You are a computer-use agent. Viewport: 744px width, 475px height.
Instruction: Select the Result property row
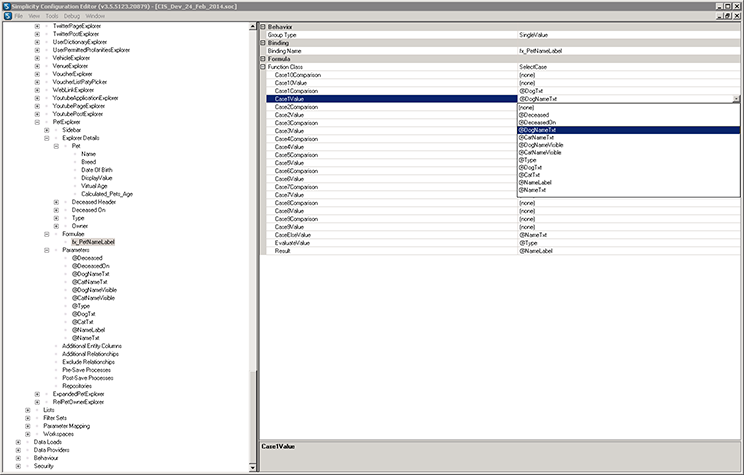point(503,251)
